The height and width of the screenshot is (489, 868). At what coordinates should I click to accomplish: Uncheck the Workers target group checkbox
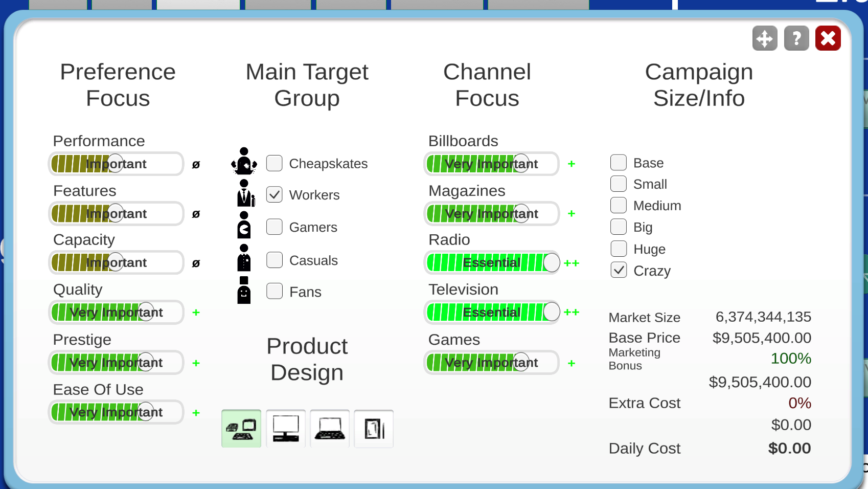point(275,194)
